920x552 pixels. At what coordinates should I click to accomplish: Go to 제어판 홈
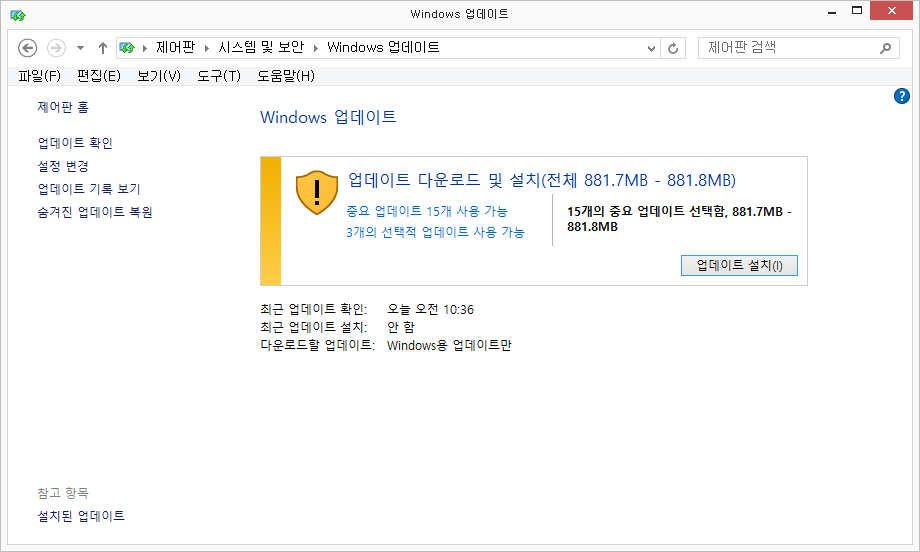coord(63,107)
